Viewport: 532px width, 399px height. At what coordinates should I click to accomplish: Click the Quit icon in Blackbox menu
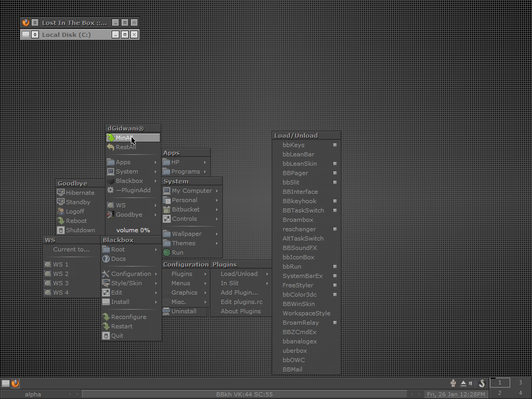tap(106, 336)
